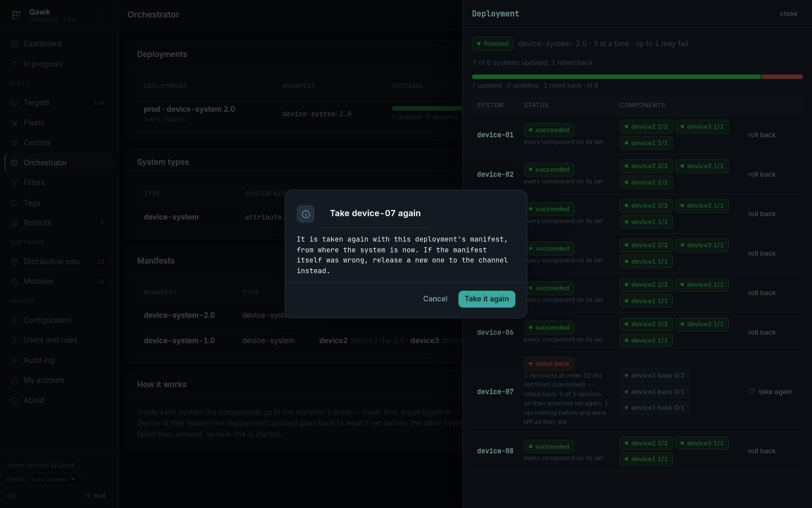
Task: Collapse the sidebar with the chevron
Action: click(101, 15)
